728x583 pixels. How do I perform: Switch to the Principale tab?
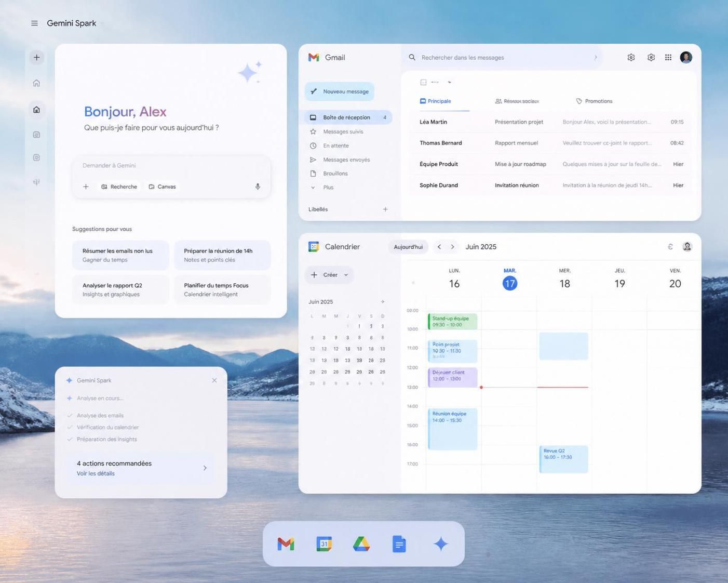[436, 101]
